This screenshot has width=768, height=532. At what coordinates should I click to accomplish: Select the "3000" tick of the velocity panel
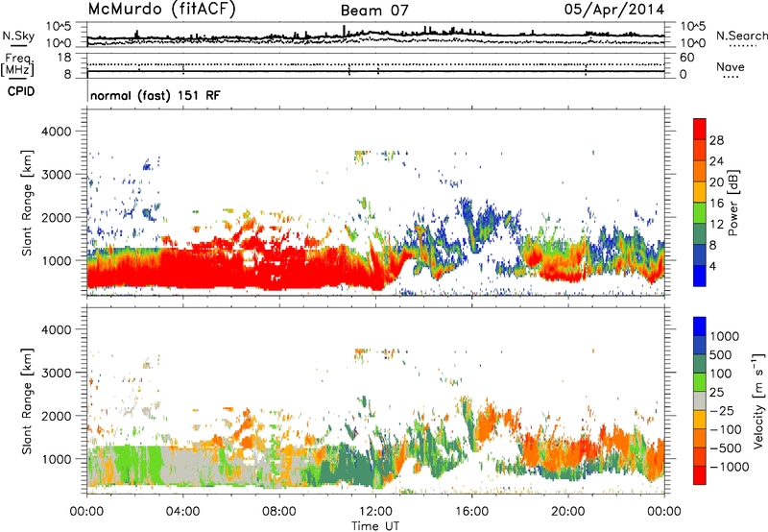tap(56, 373)
